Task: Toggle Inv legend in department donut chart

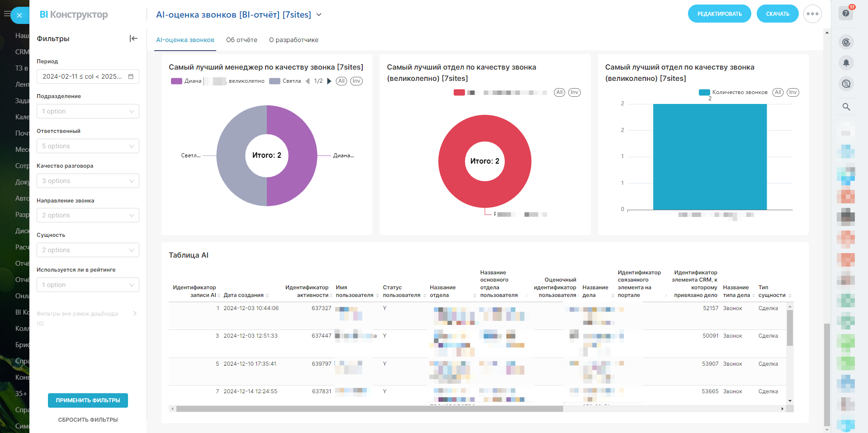Action: click(574, 93)
